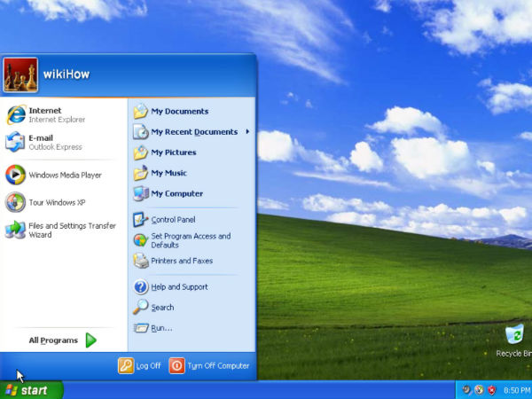Click 'Set Program Access and Defaults' text

191,240
